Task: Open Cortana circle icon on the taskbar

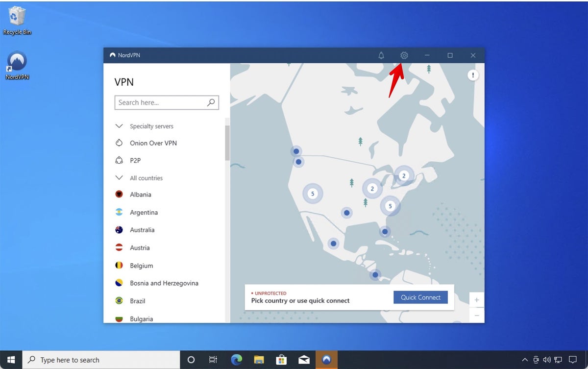Action: (191, 360)
